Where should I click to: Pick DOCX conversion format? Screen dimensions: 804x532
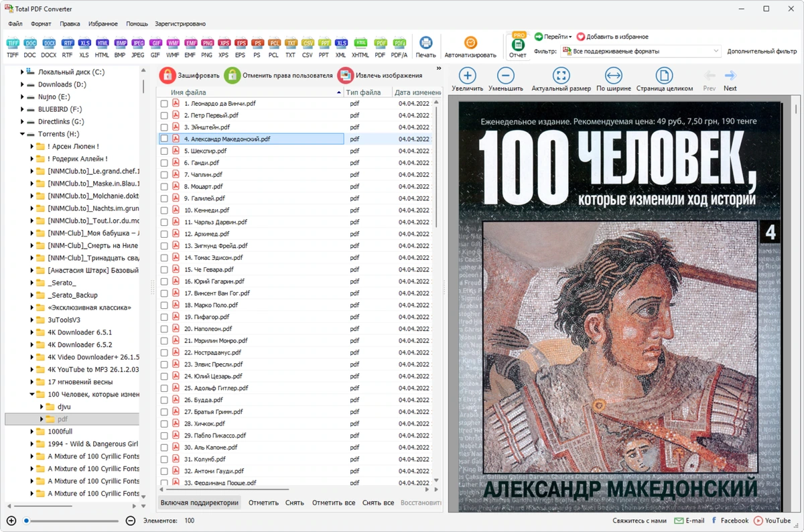(x=49, y=47)
